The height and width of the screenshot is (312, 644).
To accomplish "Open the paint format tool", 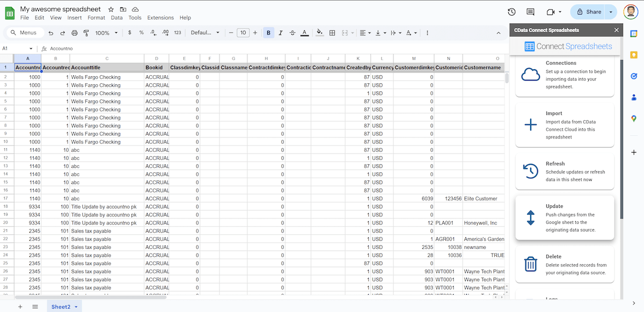I will pos(86,32).
